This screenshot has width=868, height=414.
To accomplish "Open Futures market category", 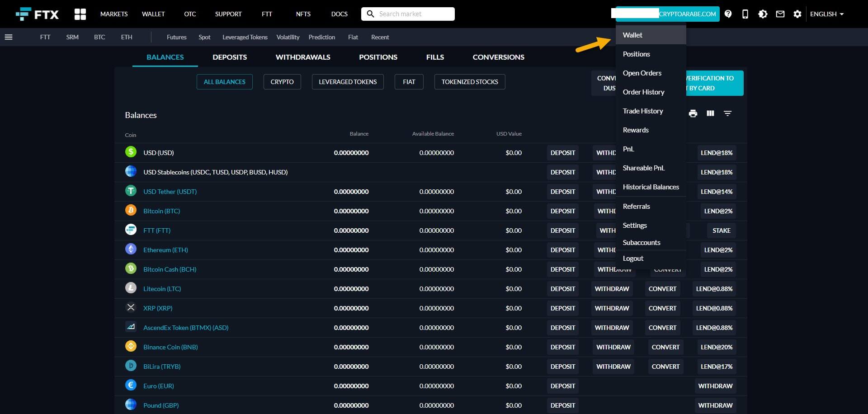I will click(x=176, y=37).
